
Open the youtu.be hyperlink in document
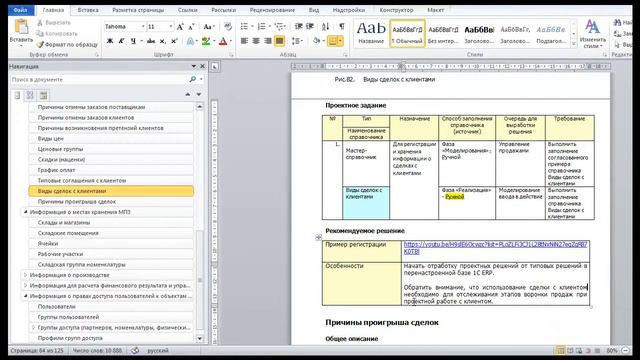click(x=495, y=248)
